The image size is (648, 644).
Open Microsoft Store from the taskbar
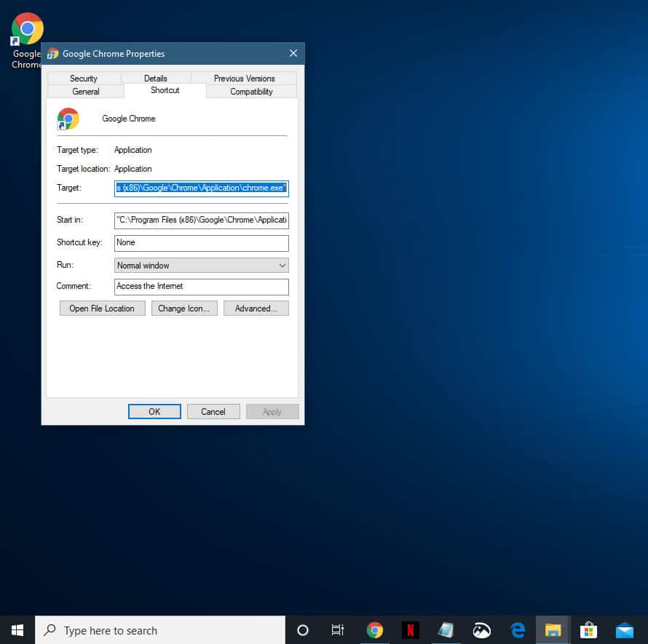pos(588,630)
